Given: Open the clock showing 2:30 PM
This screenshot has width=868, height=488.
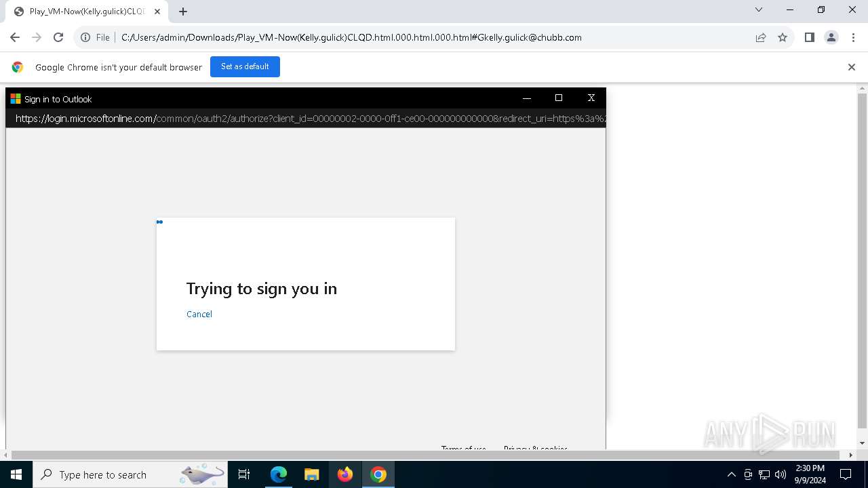Looking at the screenshot, I should [810, 474].
